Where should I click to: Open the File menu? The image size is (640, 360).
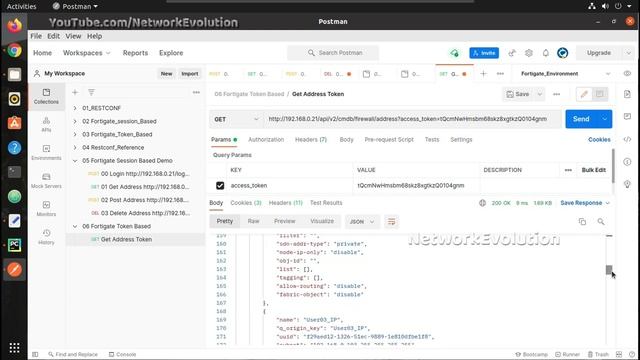click(x=36, y=36)
